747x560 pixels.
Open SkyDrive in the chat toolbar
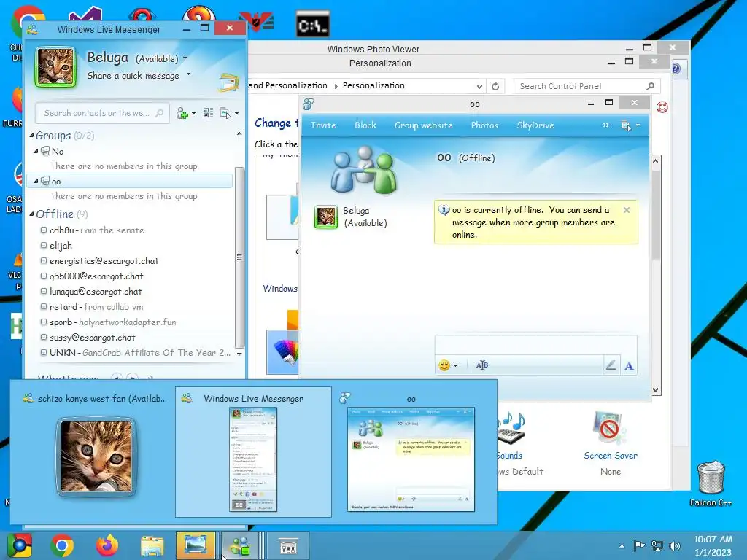coord(535,125)
